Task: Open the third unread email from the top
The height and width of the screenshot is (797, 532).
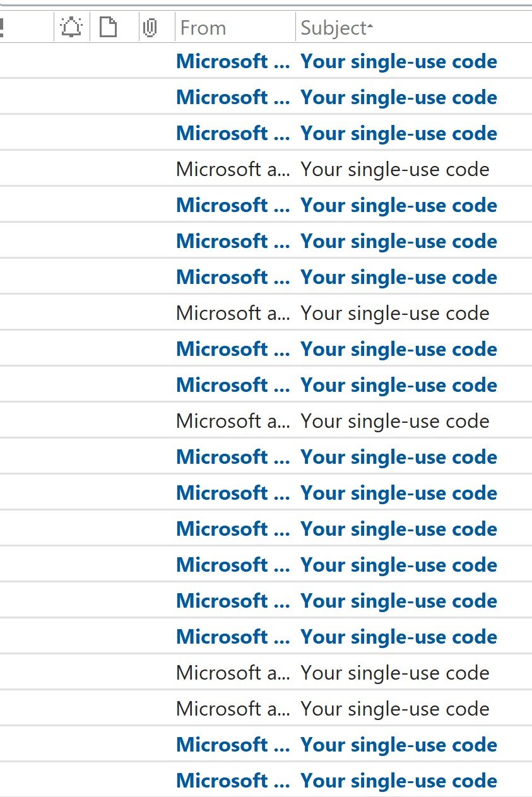Action: pos(266,133)
